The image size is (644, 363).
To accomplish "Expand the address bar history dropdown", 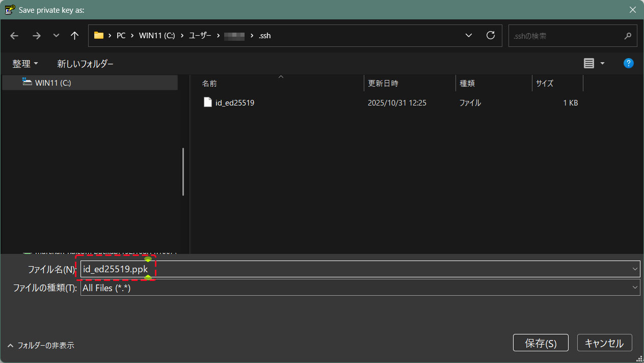I will click(469, 36).
